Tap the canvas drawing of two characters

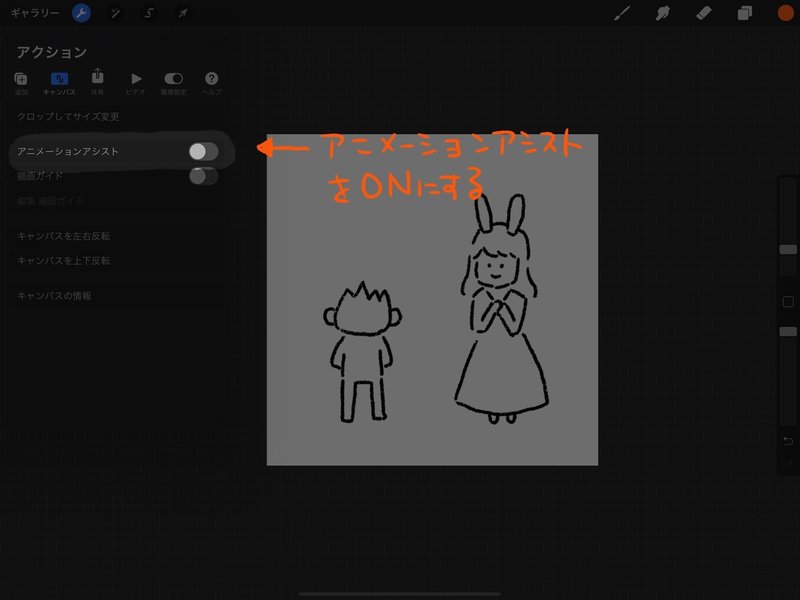(432, 299)
